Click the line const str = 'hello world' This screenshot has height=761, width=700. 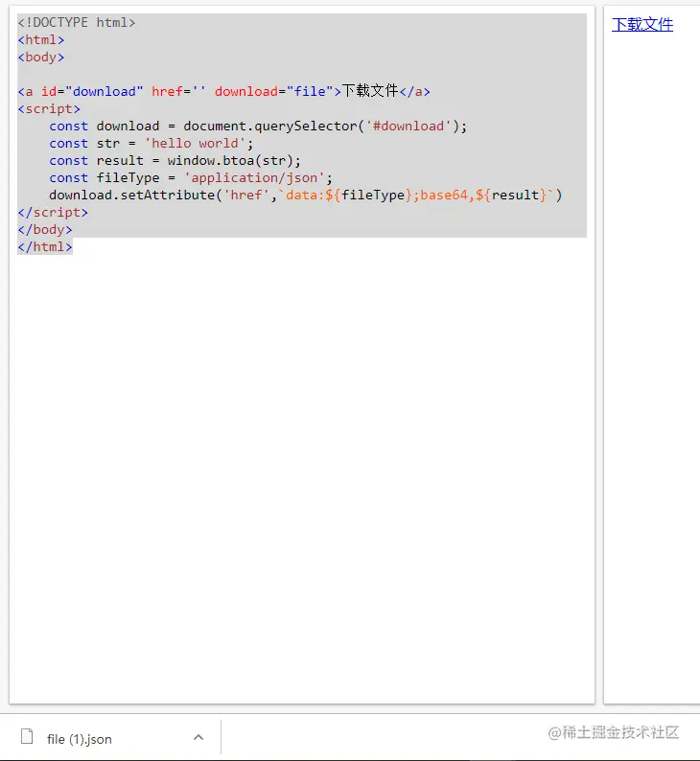[x=151, y=143]
